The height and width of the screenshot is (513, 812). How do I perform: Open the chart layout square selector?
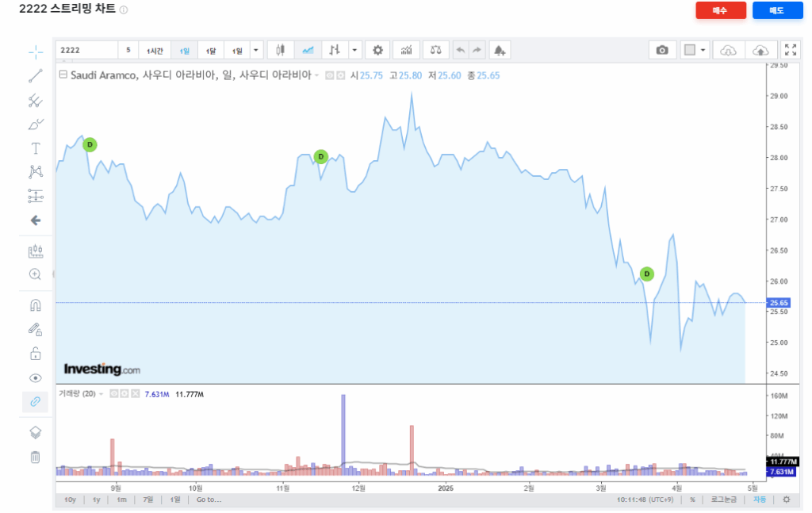(x=690, y=50)
